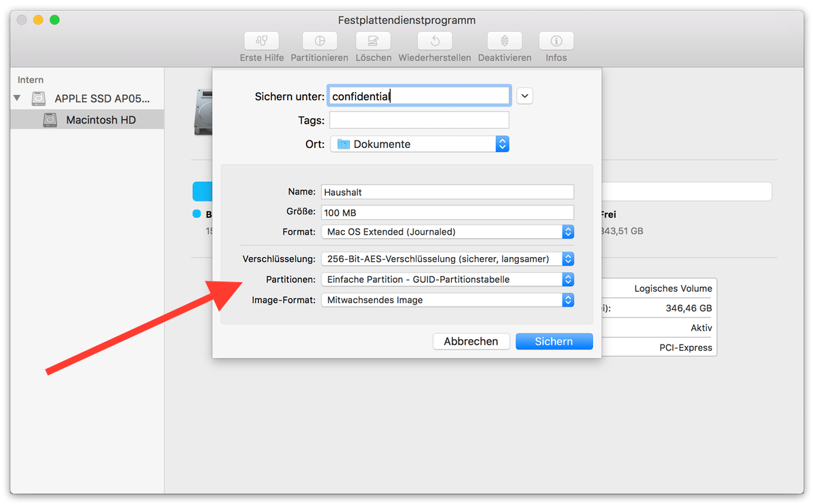Open the Format dropdown menu
This screenshot has height=504, width=814.
pyautogui.click(x=447, y=232)
